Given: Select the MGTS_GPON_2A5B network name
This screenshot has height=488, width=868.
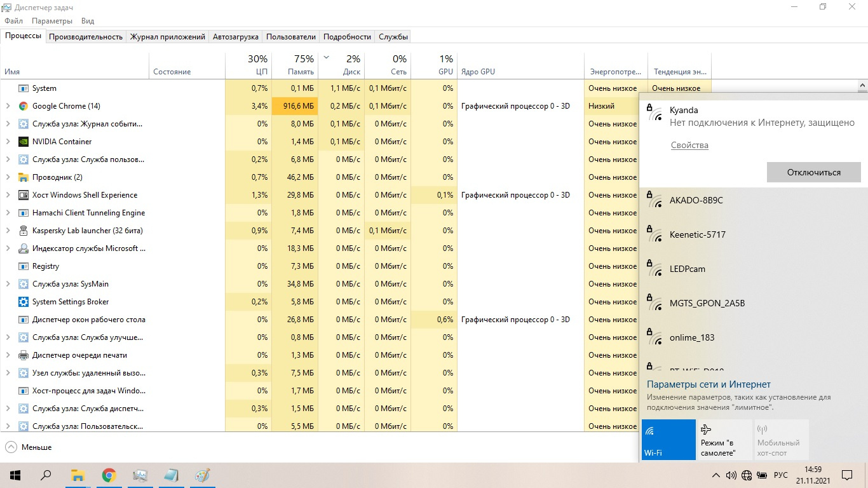Looking at the screenshot, I should 707,303.
